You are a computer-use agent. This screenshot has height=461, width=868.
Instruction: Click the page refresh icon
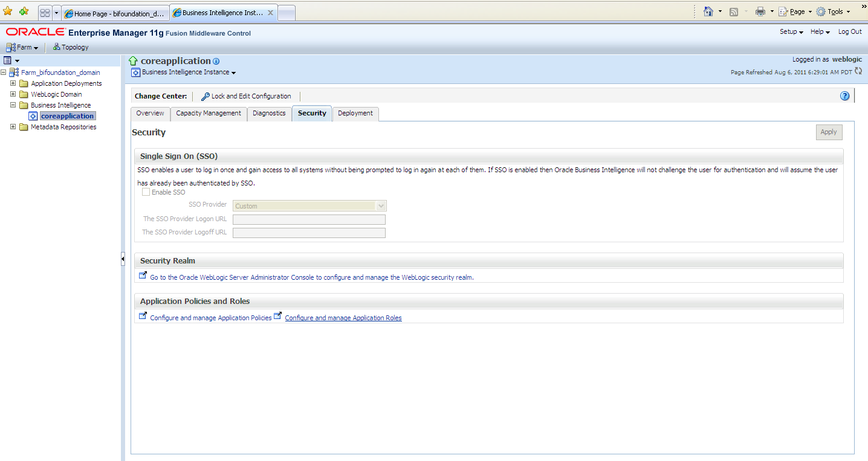coord(858,71)
